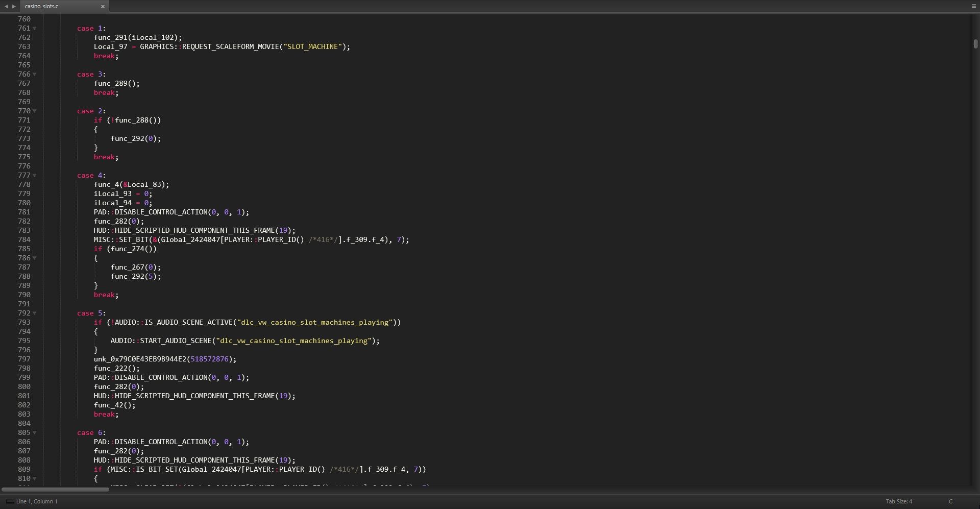Close the casino_slots.c tab
Image resolution: width=980 pixels, height=509 pixels.
pos(103,6)
